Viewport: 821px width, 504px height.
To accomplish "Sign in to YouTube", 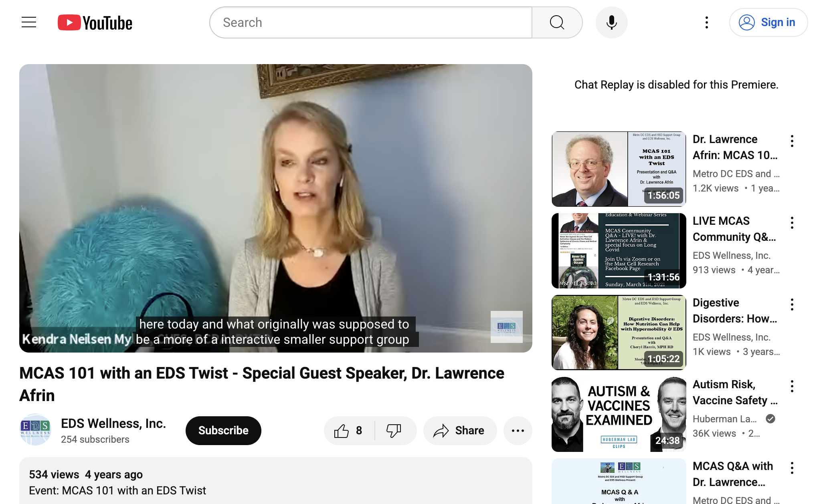I will [x=768, y=22].
